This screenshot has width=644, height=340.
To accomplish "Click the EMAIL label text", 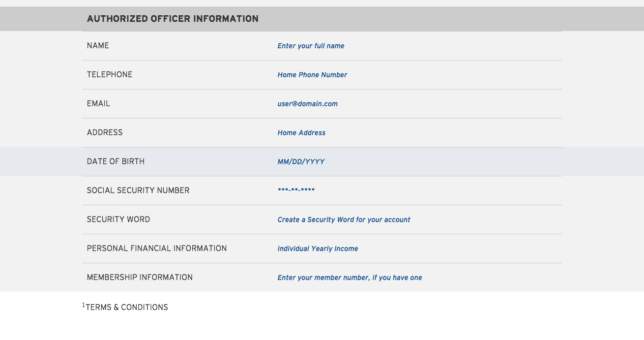I will [x=99, y=104].
